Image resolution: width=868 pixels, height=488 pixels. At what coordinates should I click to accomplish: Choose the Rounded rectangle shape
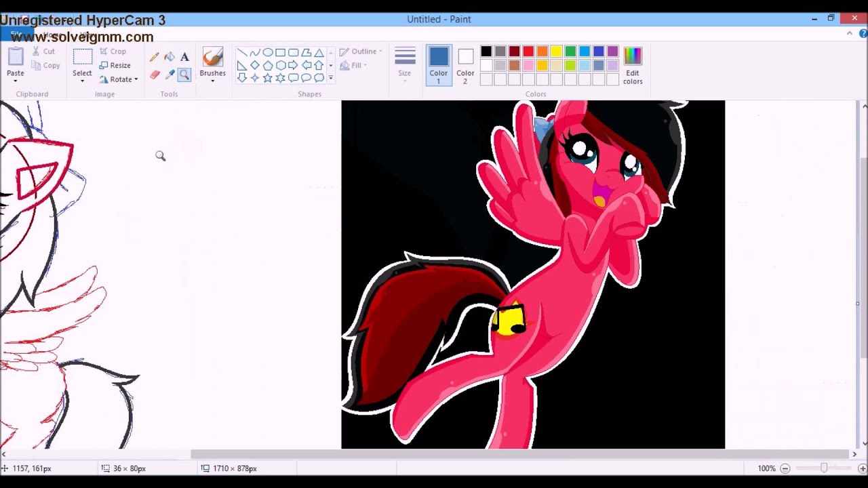pyautogui.click(x=293, y=52)
